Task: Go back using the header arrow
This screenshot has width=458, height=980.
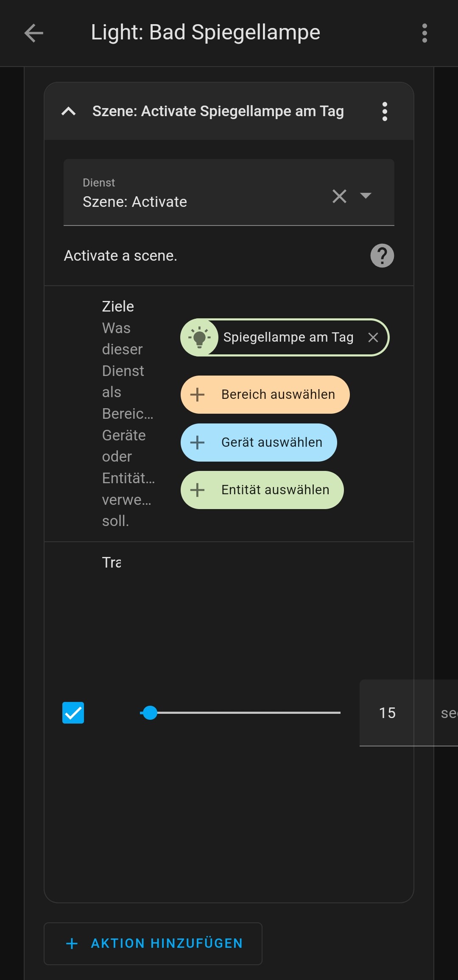Action: pyautogui.click(x=34, y=33)
